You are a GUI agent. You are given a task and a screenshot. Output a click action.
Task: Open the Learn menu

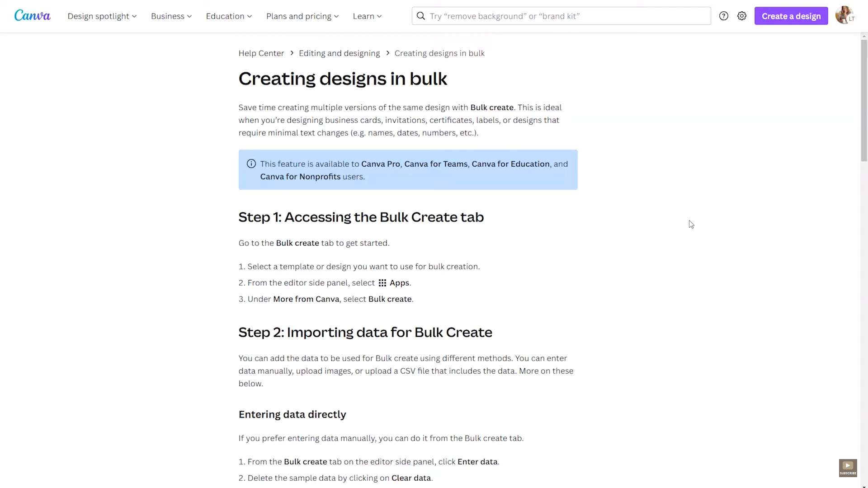[367, 16]
